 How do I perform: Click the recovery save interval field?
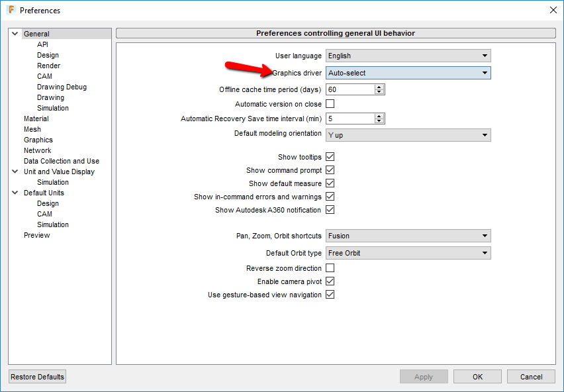click(350, 119)
